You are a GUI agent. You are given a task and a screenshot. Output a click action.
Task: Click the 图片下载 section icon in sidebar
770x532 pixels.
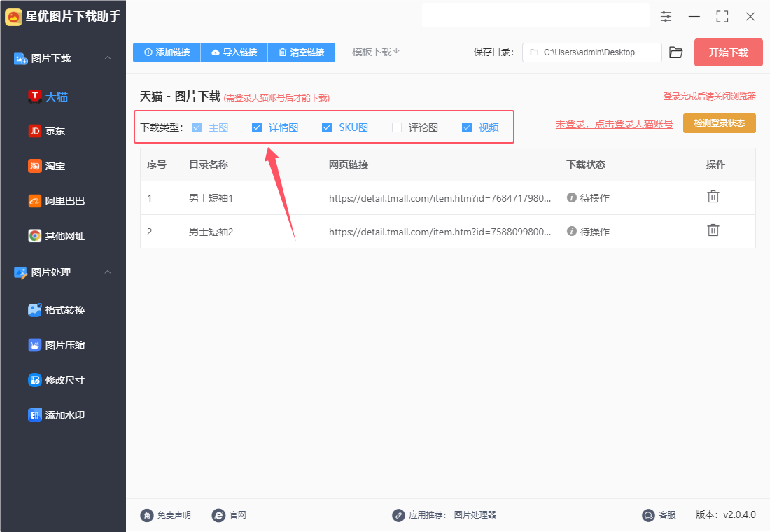click(20, 59)
